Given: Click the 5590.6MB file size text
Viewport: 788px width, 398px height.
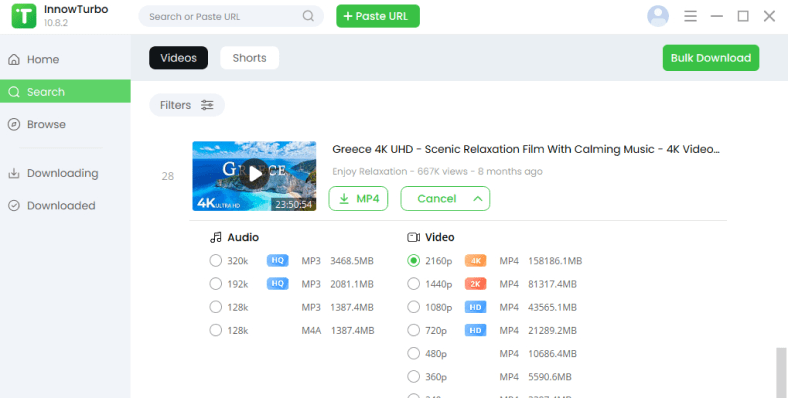Looking at the screenshot, I should point(550,376).
